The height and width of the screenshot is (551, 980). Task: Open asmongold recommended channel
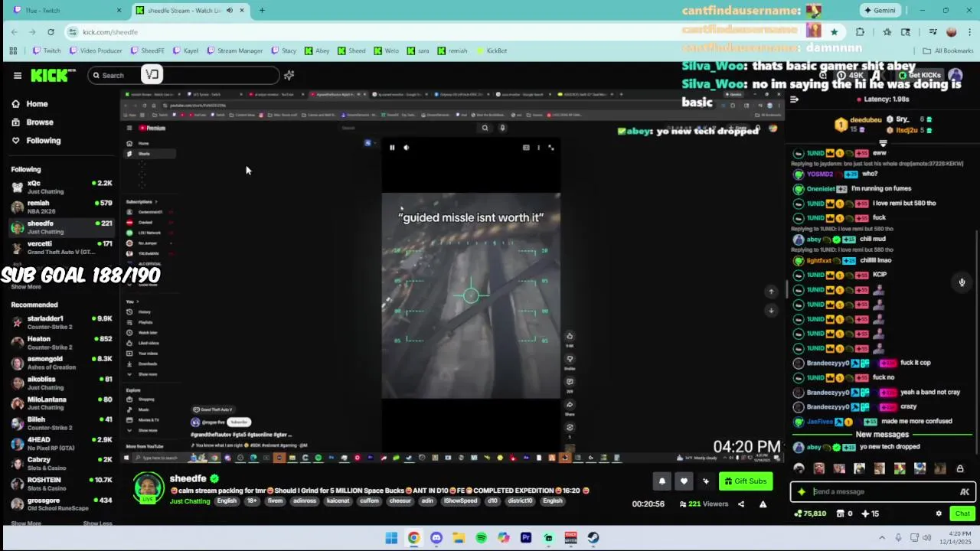61,363
